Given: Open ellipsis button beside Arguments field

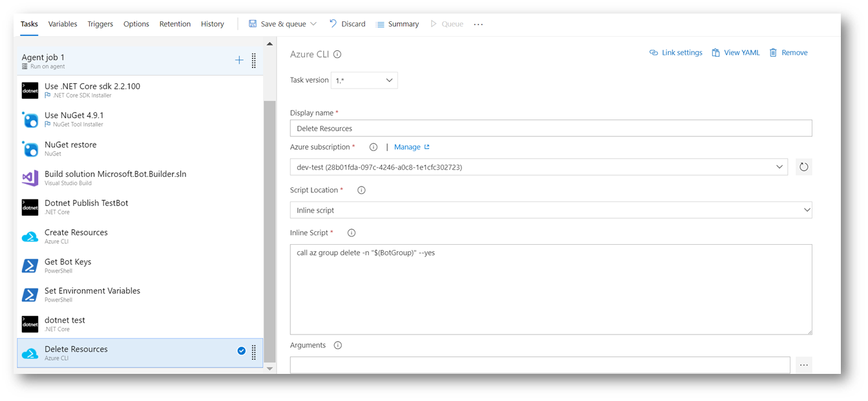Looking at the screenshot, I should (804, 365).
